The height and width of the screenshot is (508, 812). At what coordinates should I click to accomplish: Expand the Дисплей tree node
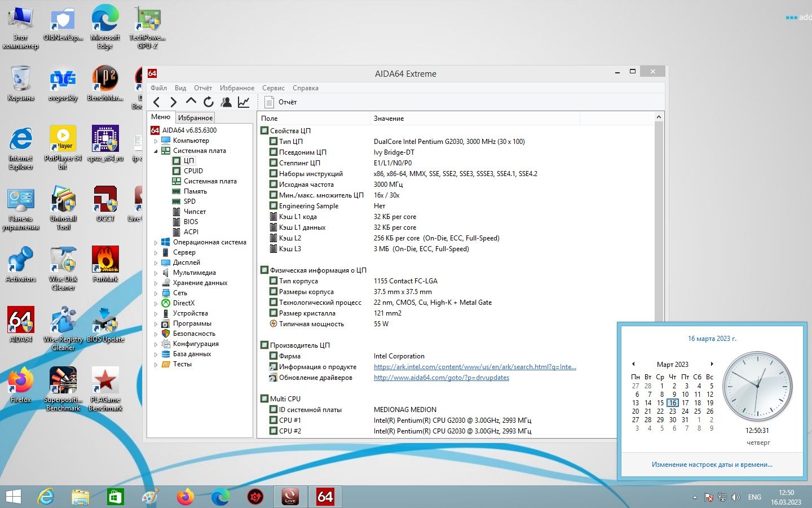156,263
